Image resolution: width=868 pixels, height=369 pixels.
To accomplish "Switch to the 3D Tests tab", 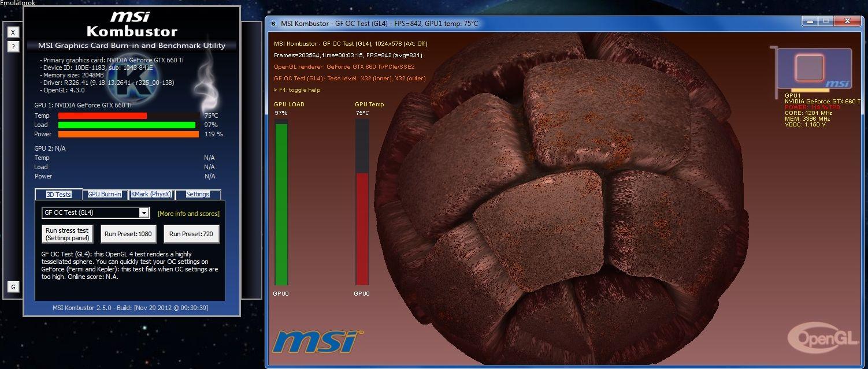I will coord(58,195).
